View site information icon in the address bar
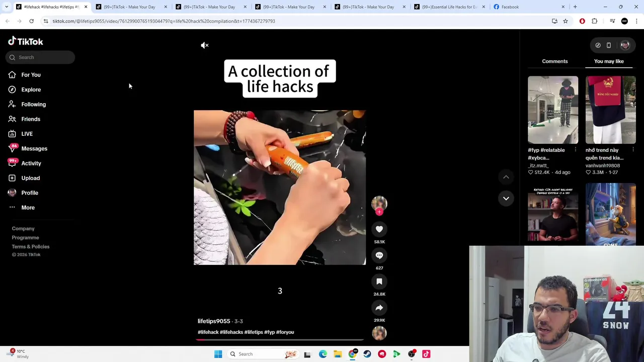Image resolution: width=644 pixels, height=362 pixels. (x=46, y=21)
